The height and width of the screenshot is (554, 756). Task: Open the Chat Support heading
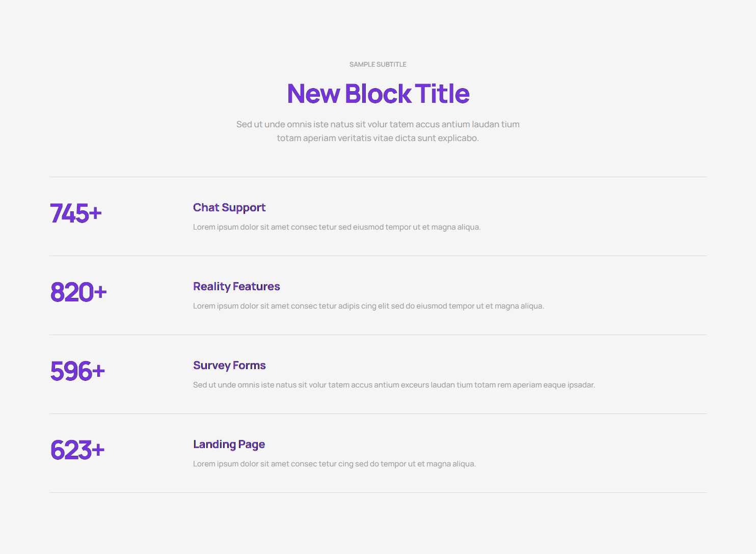[x=229, y=208]
